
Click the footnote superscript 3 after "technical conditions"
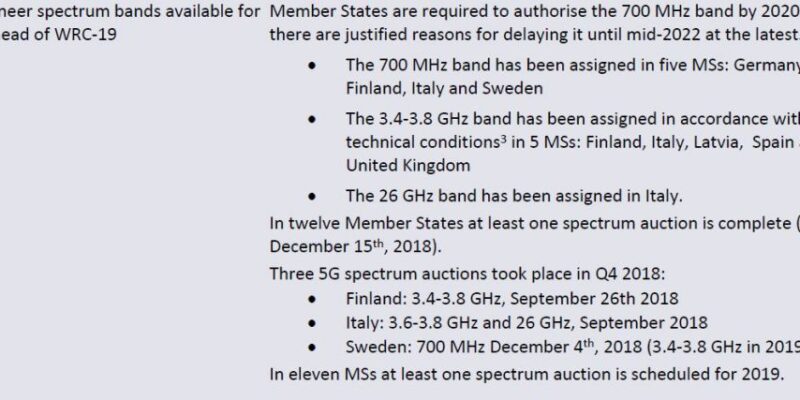[504, 139]
